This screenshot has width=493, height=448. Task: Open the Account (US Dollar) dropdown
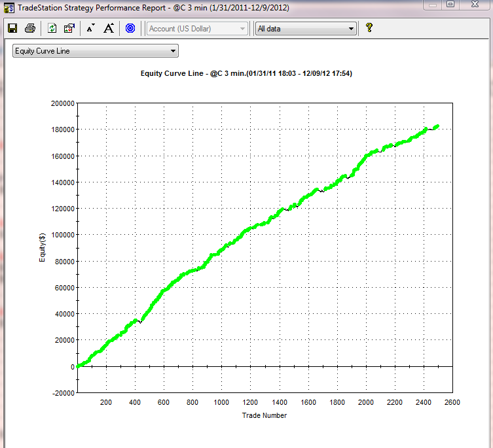point(198,29)
